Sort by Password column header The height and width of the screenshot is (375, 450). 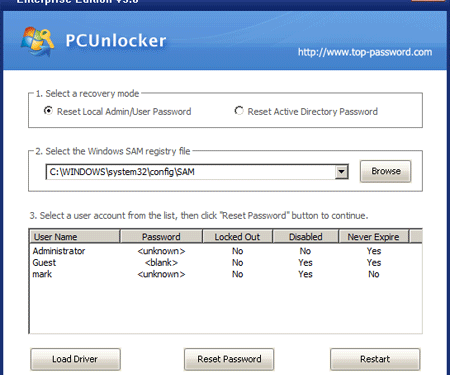[x=161, y=237]
